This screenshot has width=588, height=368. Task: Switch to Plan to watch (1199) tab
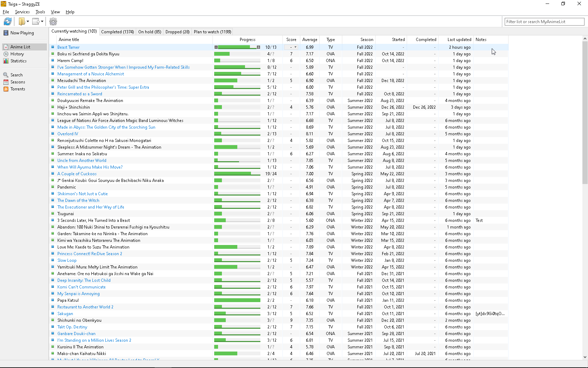(212, 32)
